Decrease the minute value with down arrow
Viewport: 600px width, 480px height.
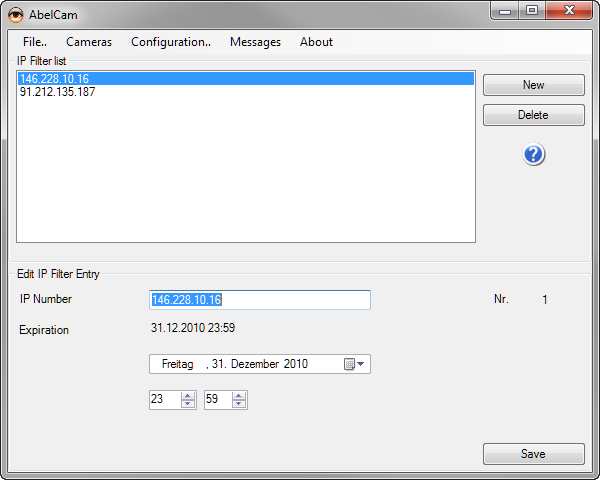(240, 404)
